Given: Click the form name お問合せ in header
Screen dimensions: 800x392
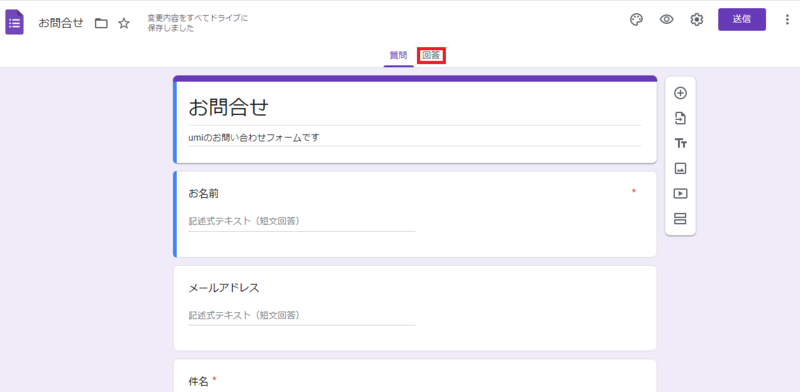Looking at the screenshot, I should click(x=61, y=23).
